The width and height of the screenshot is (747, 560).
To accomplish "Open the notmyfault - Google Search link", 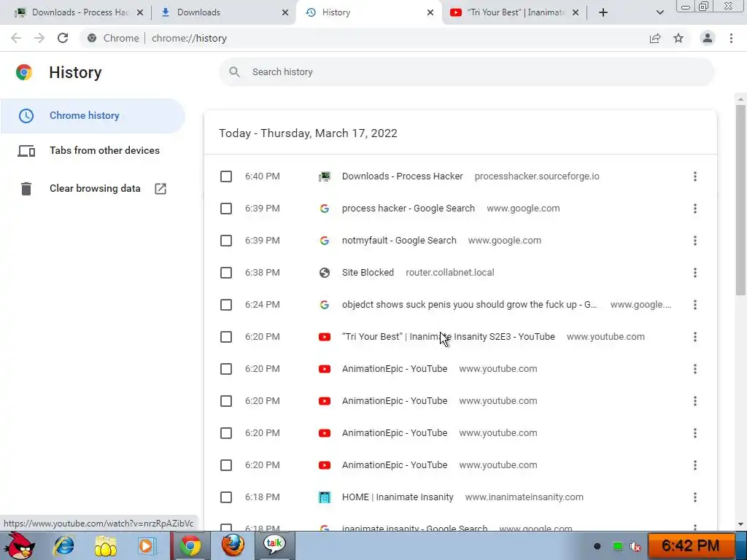I will 399,241.
